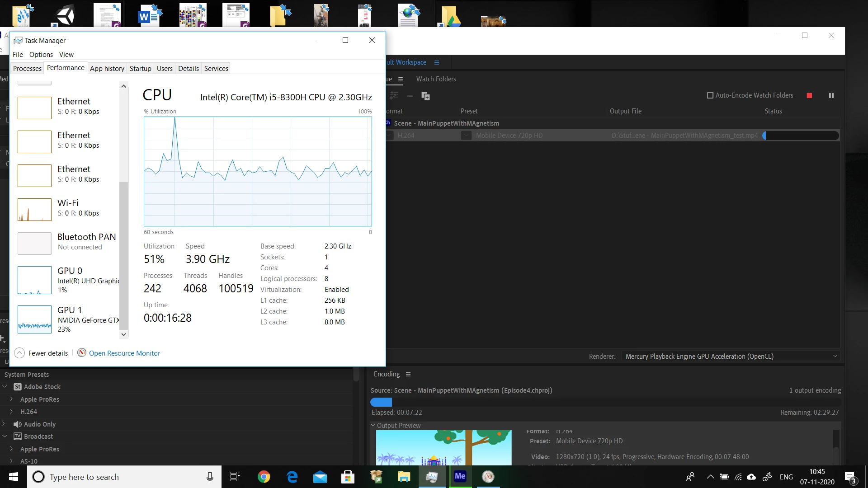The image size is (868, 488).
Task: Click the encoding progress bar
Action: 606,402
